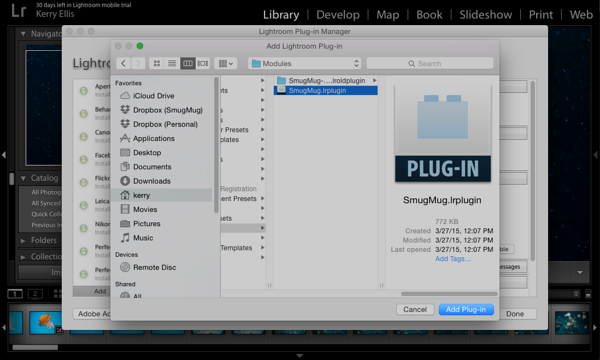Select the SmugMug-....lroldplugin folder

(x=326, y=81)
